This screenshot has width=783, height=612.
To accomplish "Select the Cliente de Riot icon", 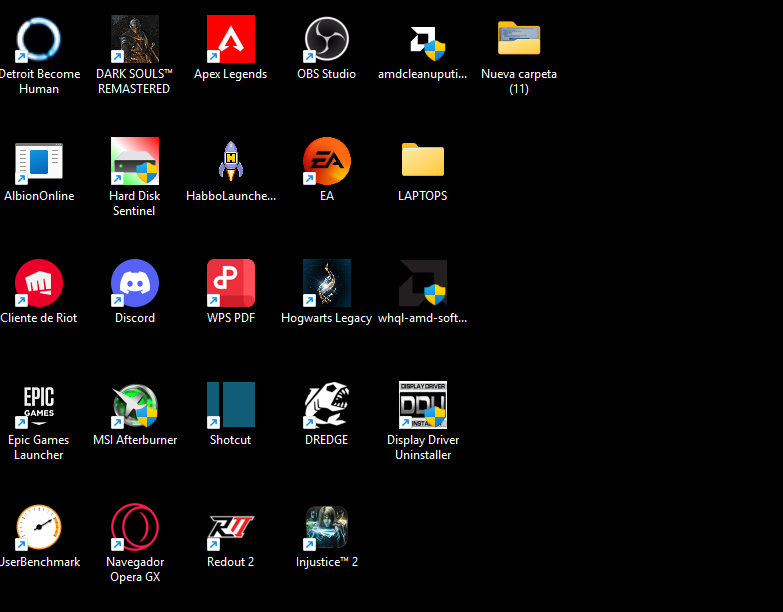I will (38, 283).
